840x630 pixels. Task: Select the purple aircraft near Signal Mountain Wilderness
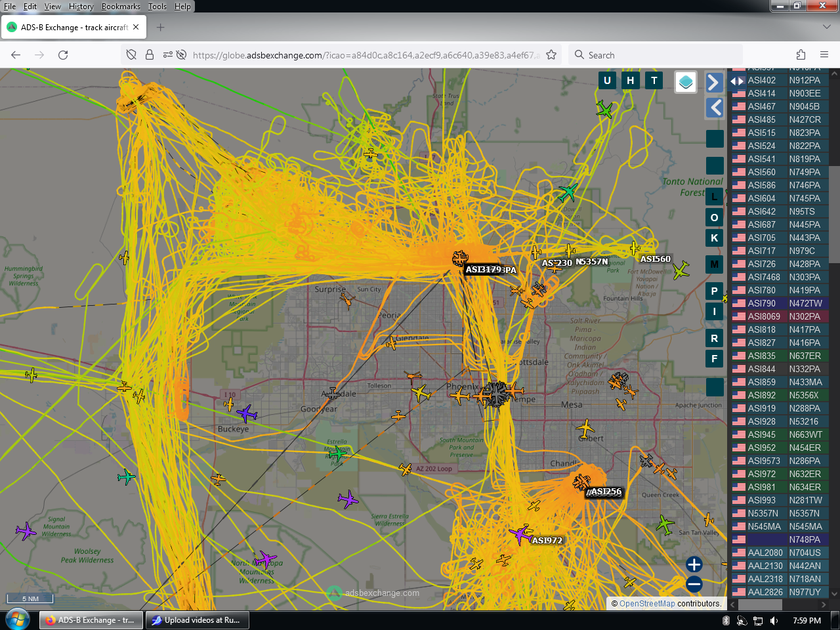[x=26, y=531]
